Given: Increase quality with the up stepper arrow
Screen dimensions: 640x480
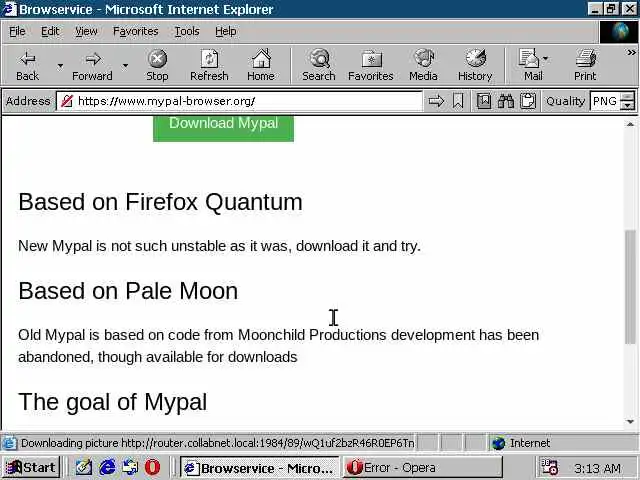Looking at the screenshot, I should click(x=627, y=97).
